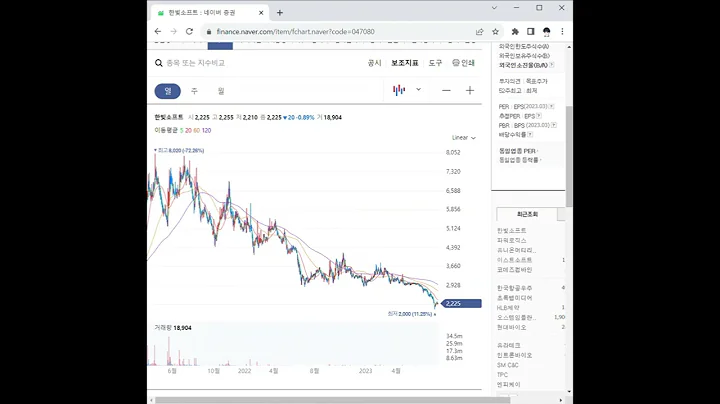The height and width of the screenshot is (404, 720).
Task: Bookmark this page with the star icon
Action: 495,32
